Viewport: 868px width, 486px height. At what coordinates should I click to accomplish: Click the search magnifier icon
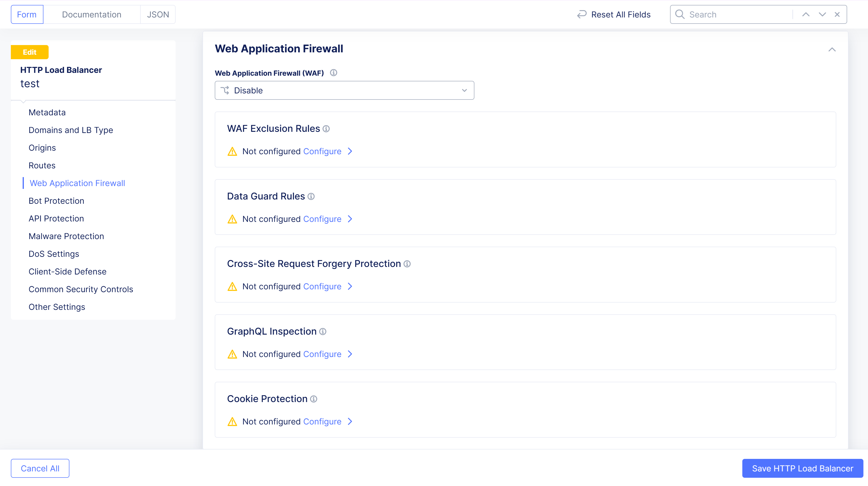(680, 14)
